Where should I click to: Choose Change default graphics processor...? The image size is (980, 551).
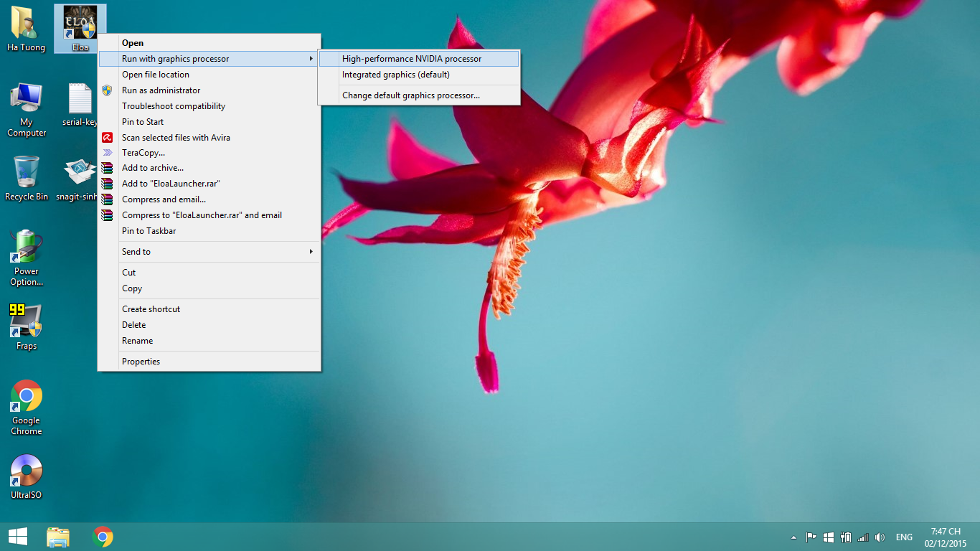[419, 95]
